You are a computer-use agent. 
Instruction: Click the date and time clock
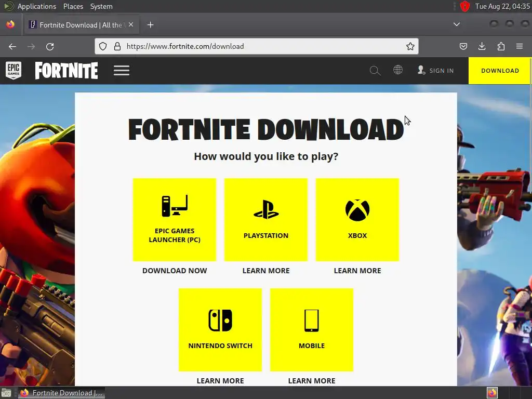502,6
